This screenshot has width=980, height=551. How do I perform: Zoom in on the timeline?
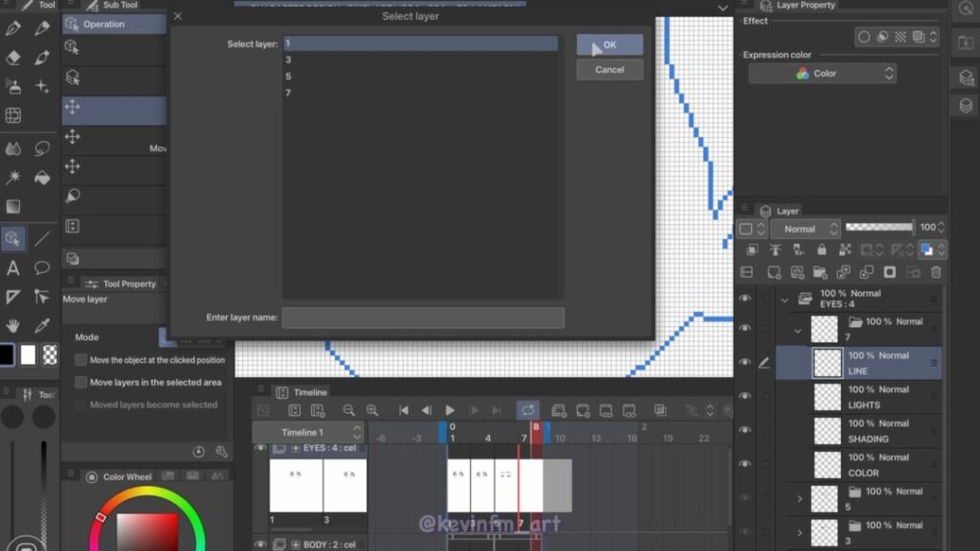pyautogui.click(x=372, y=410)
